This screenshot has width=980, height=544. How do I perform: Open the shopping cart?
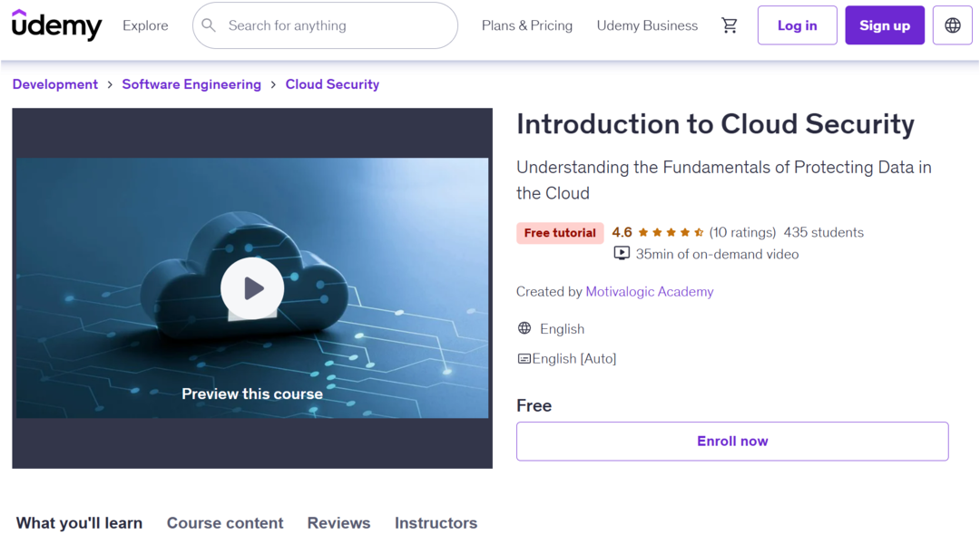coord(730,25)
